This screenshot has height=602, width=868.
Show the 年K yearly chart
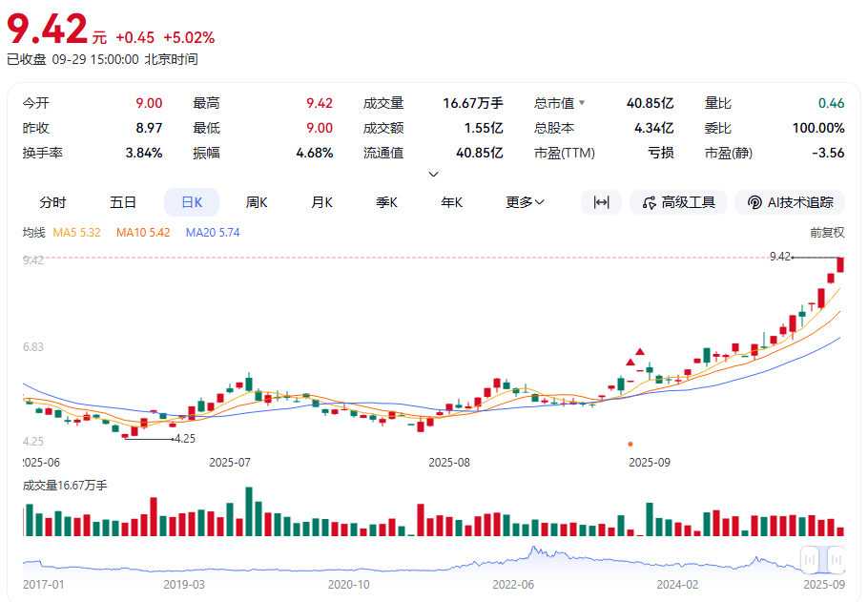[x=451, y=202]
